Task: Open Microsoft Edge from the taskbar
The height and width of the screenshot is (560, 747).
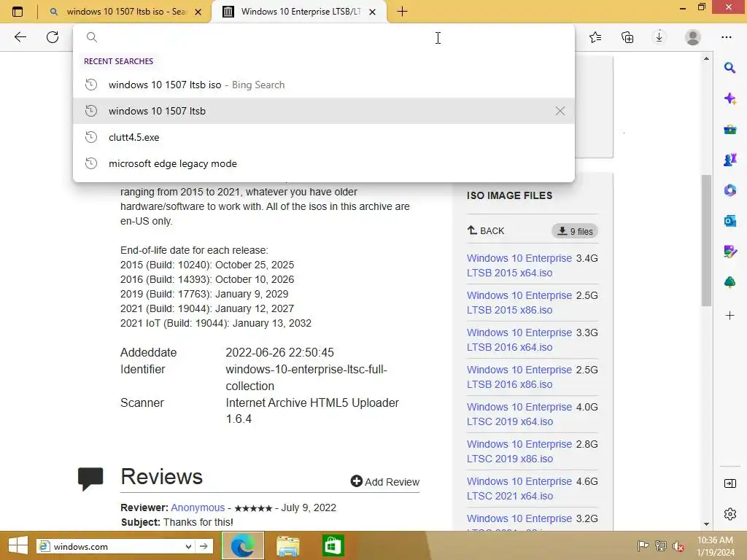Action: click(x=242, y=545)
